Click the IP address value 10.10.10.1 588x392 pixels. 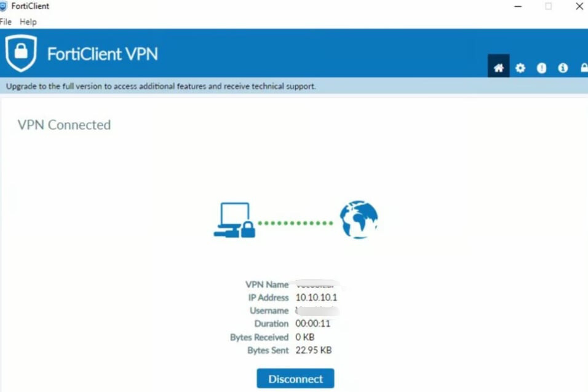(316, 297)
